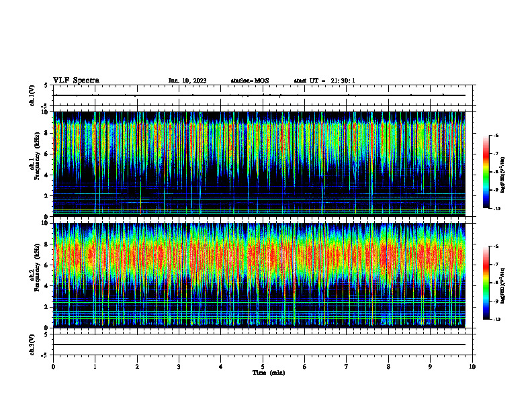Click the ch.3 waveform trace panel
Screen dimensions: 532x411
(263, 345)
